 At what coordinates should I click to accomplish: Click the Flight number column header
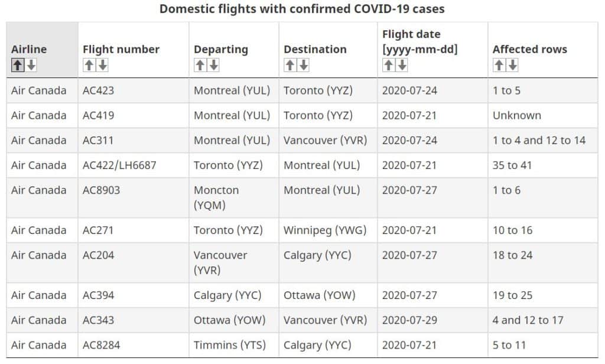[120, 49]
